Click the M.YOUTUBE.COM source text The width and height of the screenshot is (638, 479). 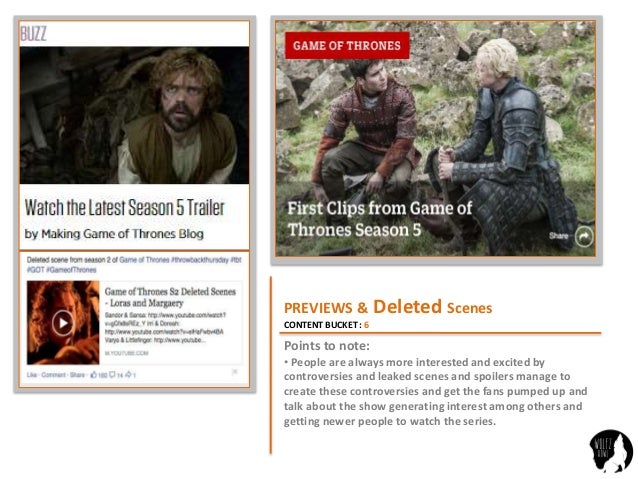point(127,353)
